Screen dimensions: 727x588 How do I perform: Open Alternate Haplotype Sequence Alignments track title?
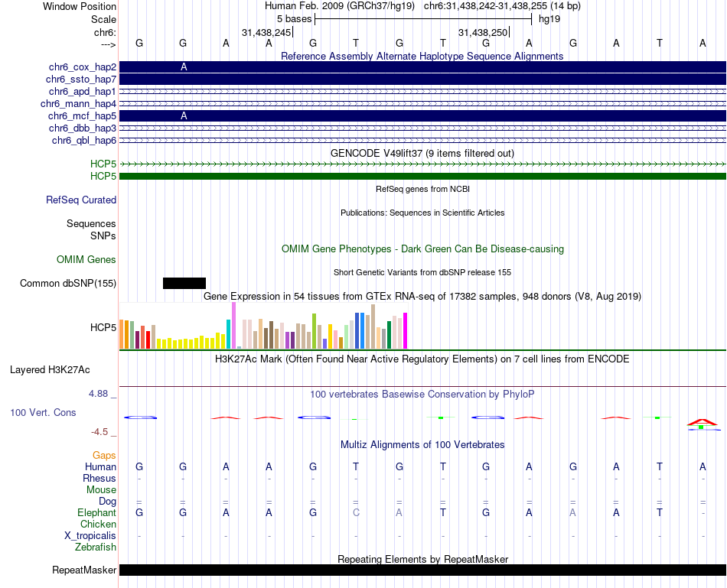click(x=422, y=56)
